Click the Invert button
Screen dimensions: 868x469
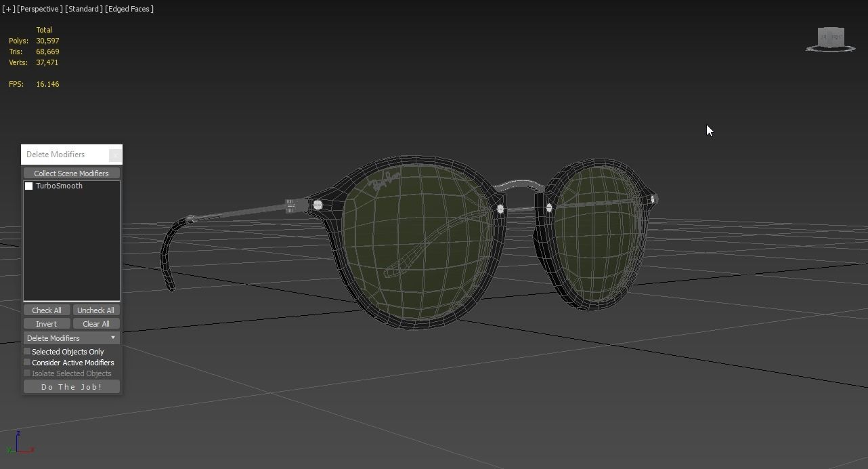pos(47,324)
